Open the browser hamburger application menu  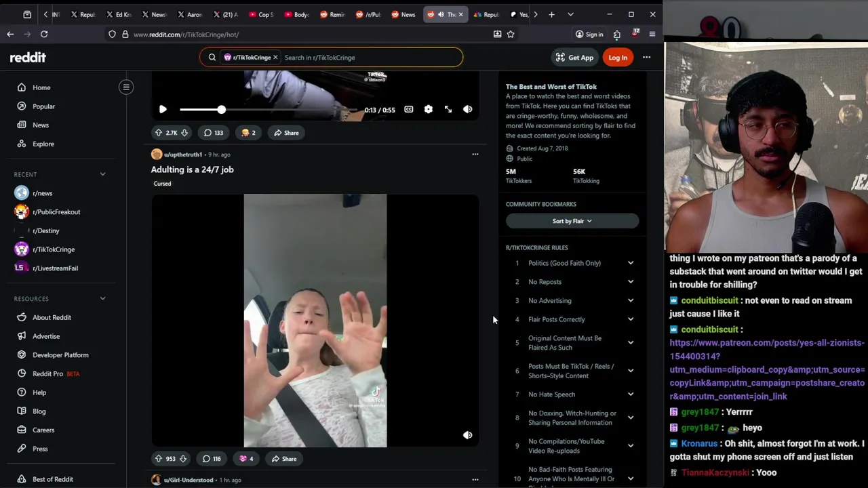652,34
